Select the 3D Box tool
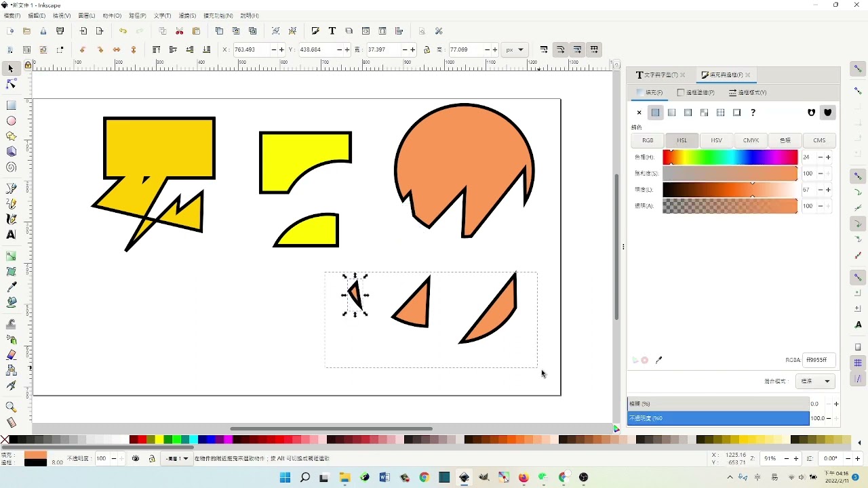Viewport: 868px width, 488px height. (x=11, y=152)
